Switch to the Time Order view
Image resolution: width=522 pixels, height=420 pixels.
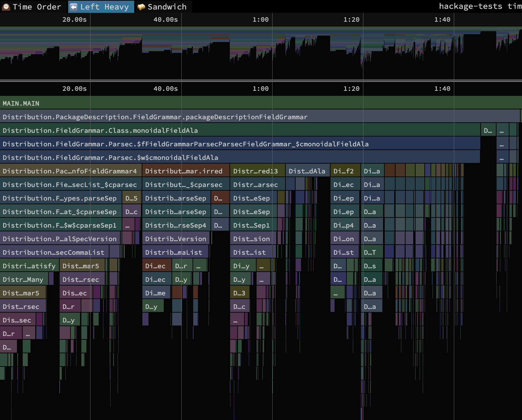pyautogui.click(x=37, y=7)
